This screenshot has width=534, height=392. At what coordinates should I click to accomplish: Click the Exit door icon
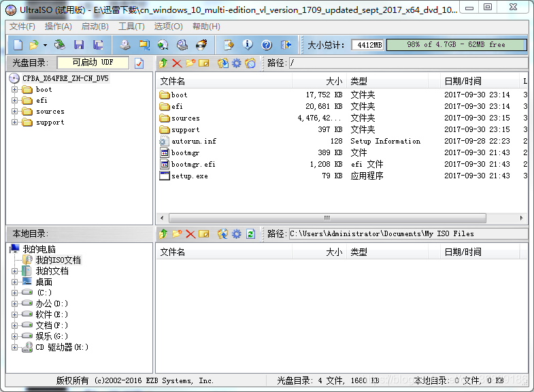pyautogui.click(x=286, y=45)
